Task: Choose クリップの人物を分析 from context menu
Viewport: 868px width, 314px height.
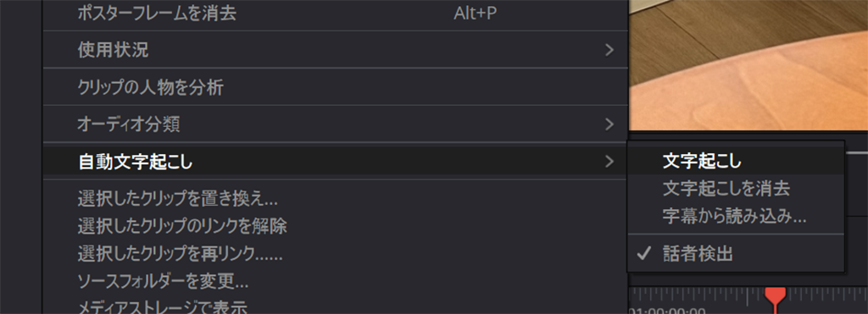Action: point(336,87)
